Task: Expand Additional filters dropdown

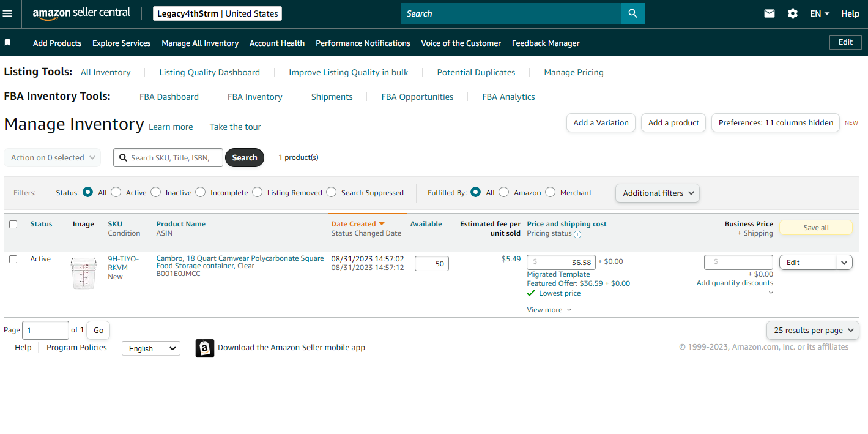Action: point(658,193)
